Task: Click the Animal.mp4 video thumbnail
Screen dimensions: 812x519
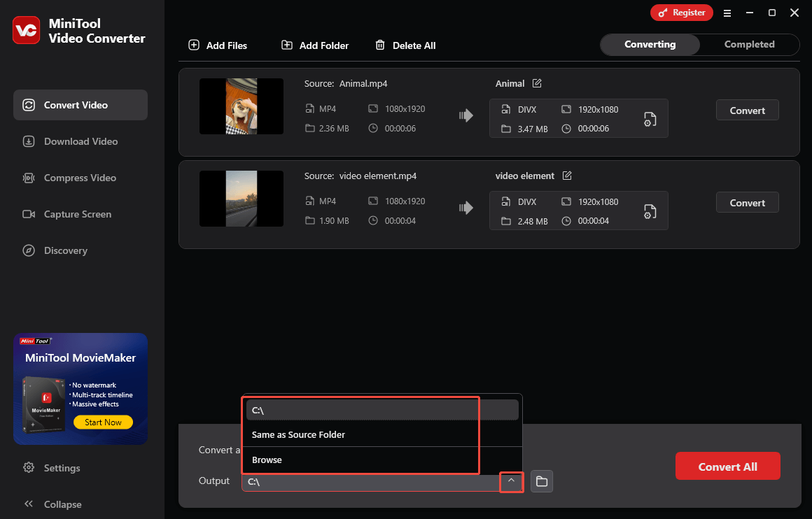Action: (x=241, y=106)
